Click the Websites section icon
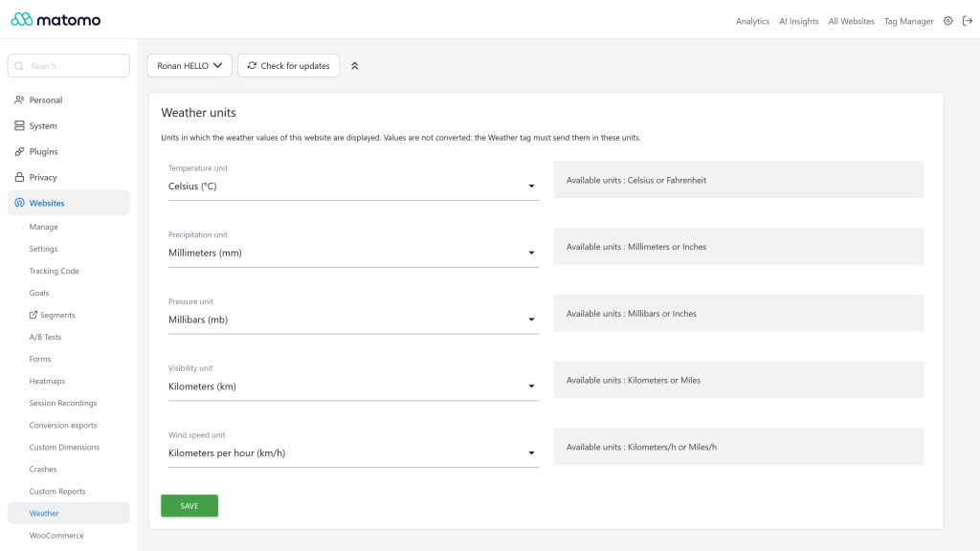 pyautogui.click(x=19, y=203)
